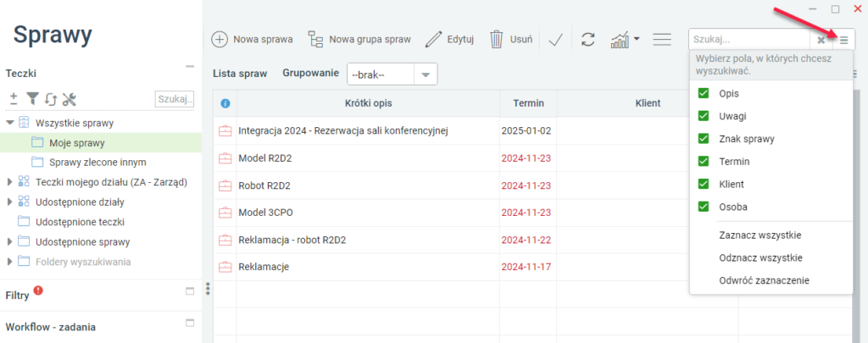This screenshot has height=343, width=868.
Task: Clear search with the X icon
Action: coord(821,40)
